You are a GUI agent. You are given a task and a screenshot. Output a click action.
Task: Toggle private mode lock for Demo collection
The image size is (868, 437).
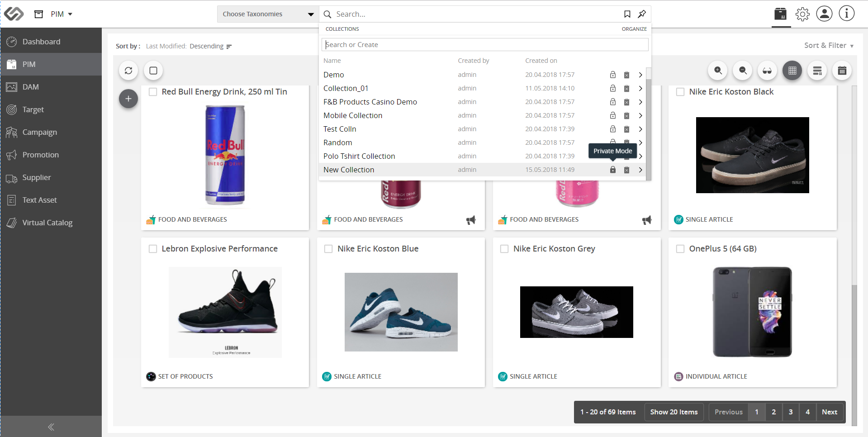613,75
